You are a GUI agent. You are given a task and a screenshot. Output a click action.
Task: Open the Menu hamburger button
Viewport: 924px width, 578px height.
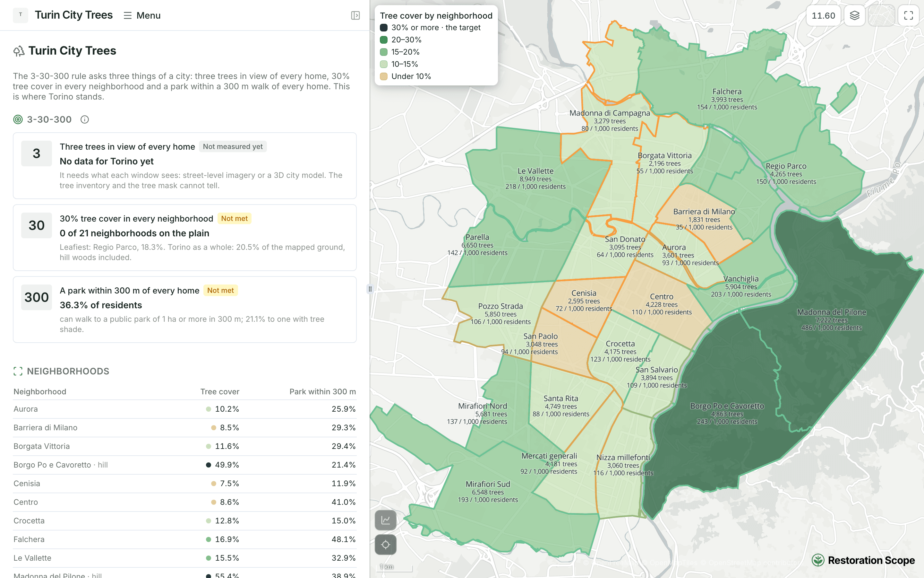[142, 15]
